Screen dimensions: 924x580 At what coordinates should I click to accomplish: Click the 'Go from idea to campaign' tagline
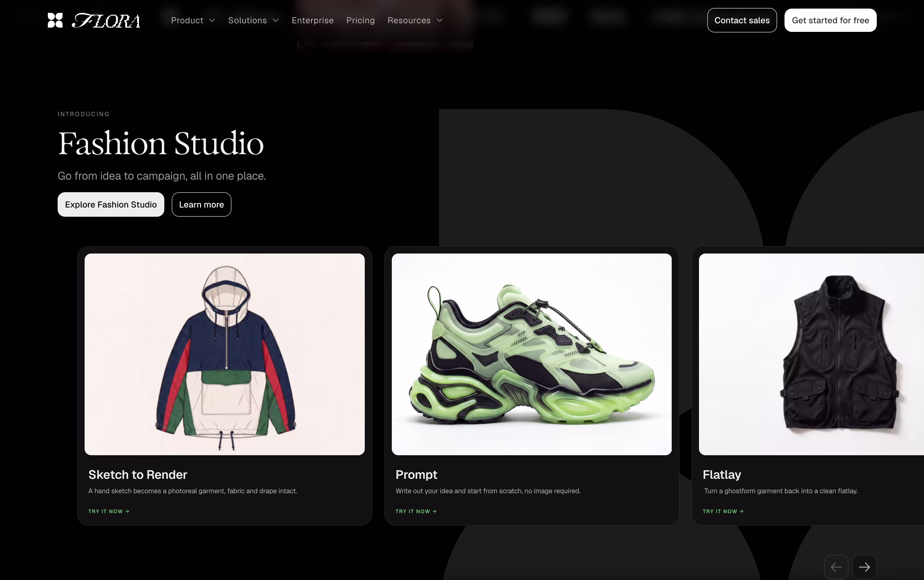162,176
